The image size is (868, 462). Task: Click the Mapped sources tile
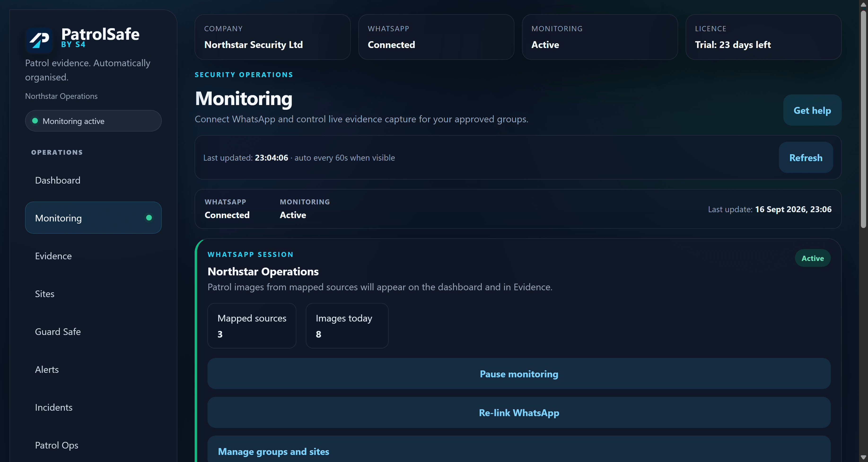click(252, 326)
